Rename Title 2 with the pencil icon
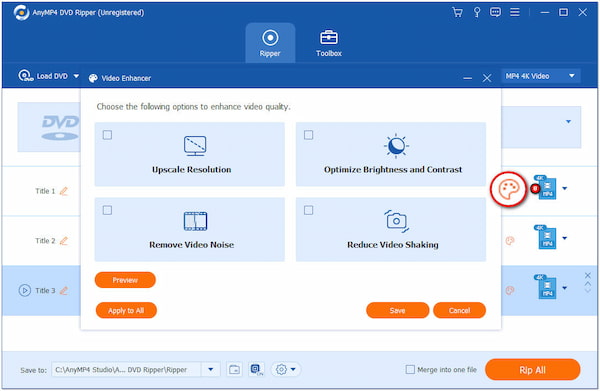The image size is (600, 391). tap(64, 241)
